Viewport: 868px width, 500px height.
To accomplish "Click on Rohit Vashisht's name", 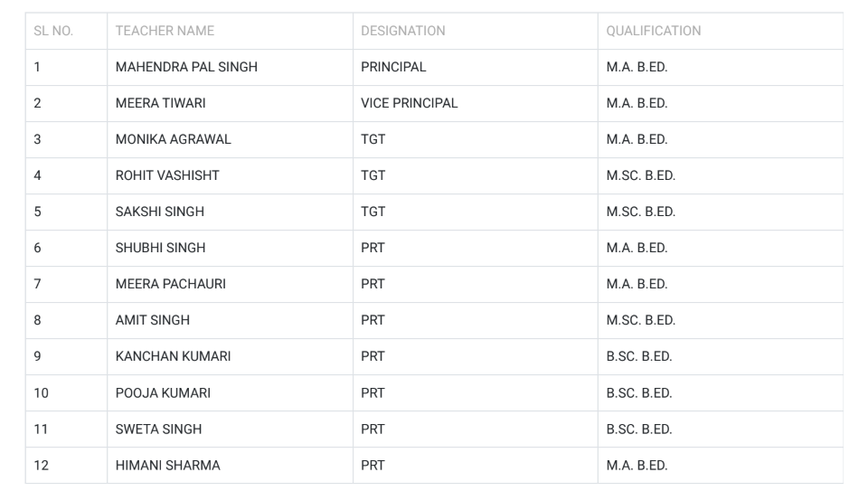I will click(x=167, y=175).
